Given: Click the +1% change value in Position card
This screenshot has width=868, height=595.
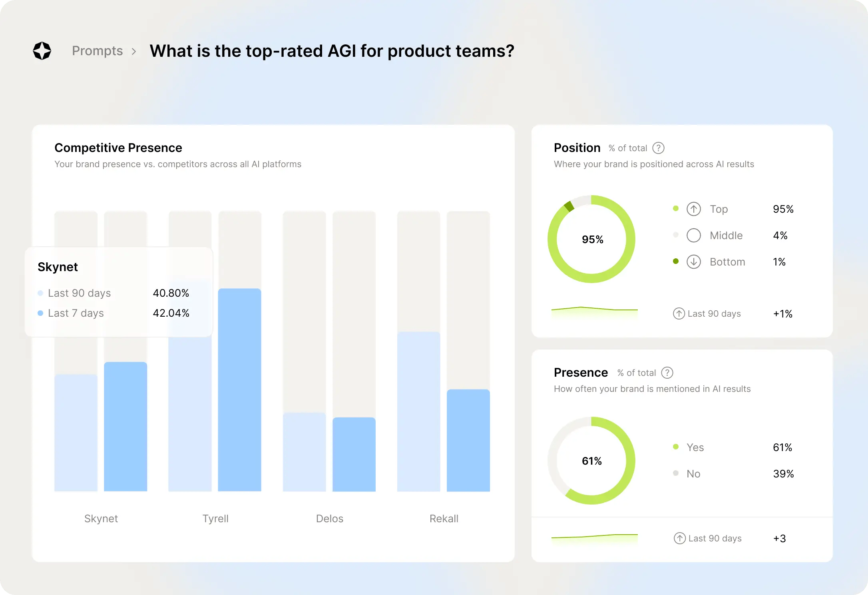Looking at the screenshot, I should click(x=782, y=313).
